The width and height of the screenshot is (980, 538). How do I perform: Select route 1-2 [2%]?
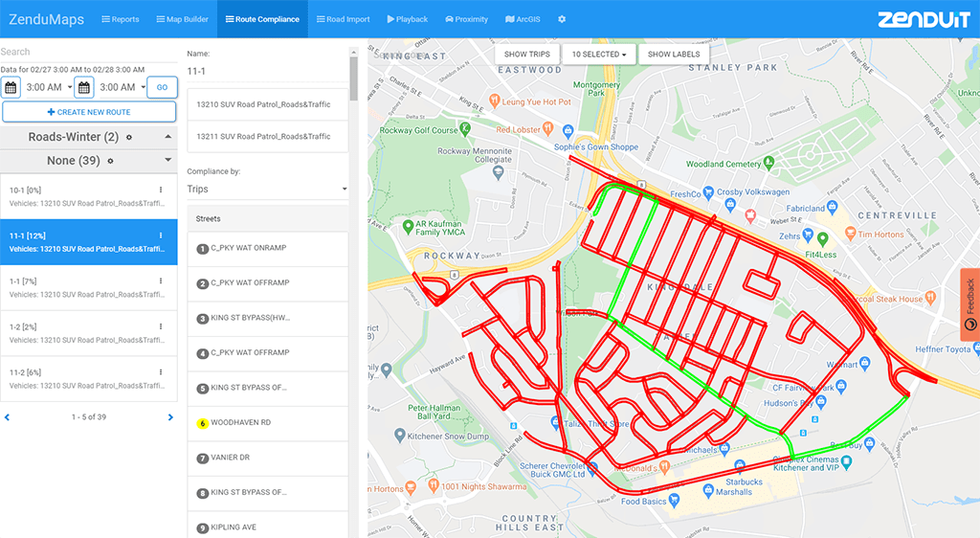89,333
